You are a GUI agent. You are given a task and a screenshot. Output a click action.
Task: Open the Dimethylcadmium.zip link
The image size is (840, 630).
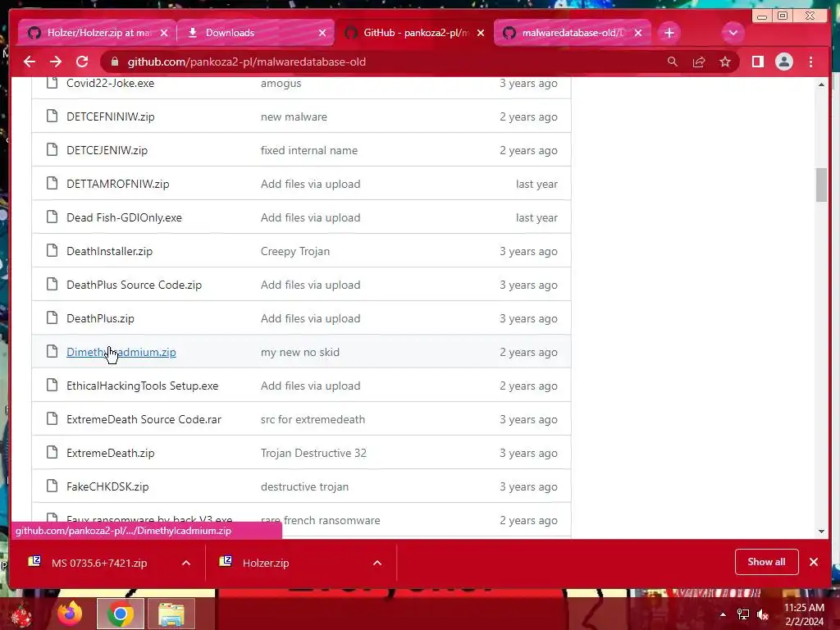coord(121,353)
